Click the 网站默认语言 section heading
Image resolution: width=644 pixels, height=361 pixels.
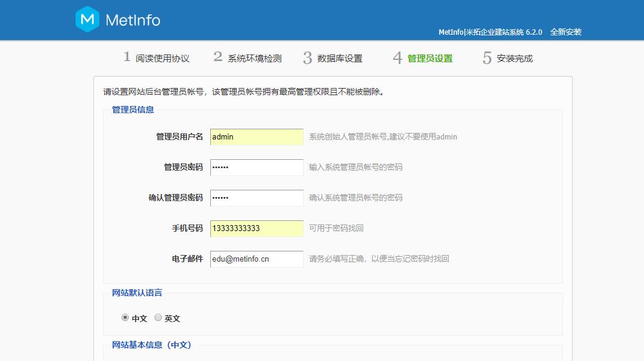137,293
